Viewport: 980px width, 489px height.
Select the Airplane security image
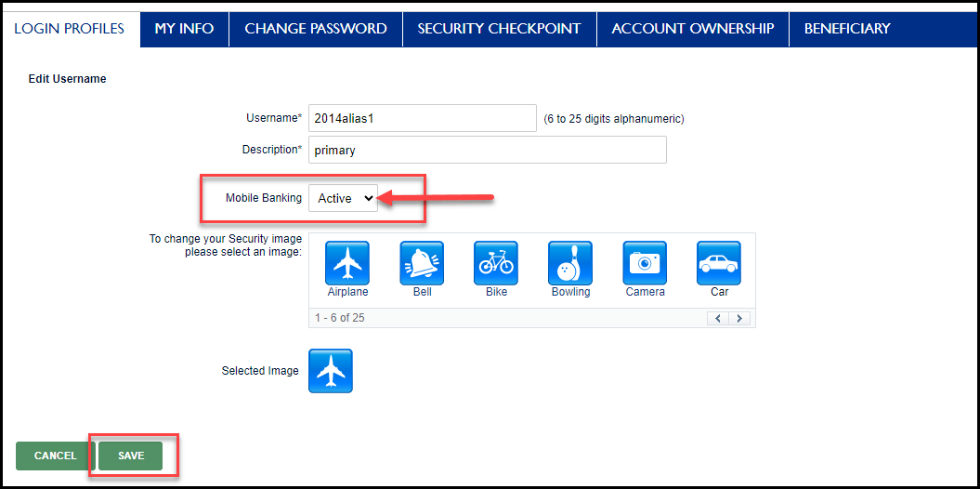(347, 263)
